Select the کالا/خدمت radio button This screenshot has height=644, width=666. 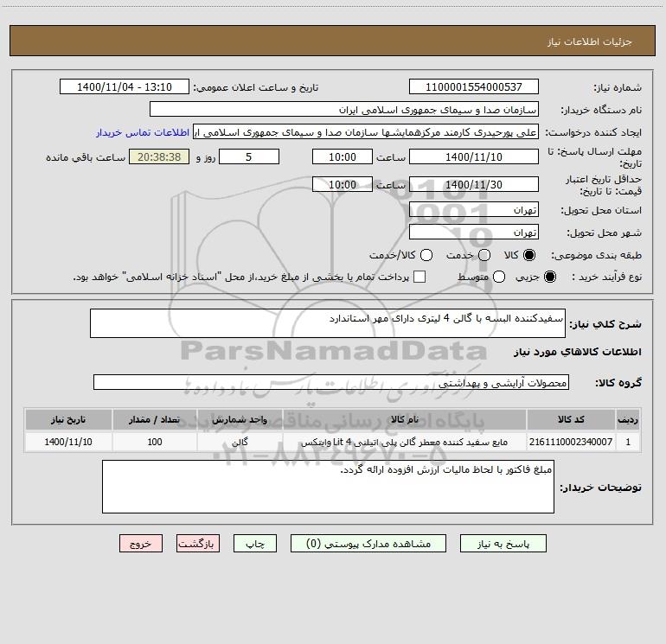pos(426,255)
